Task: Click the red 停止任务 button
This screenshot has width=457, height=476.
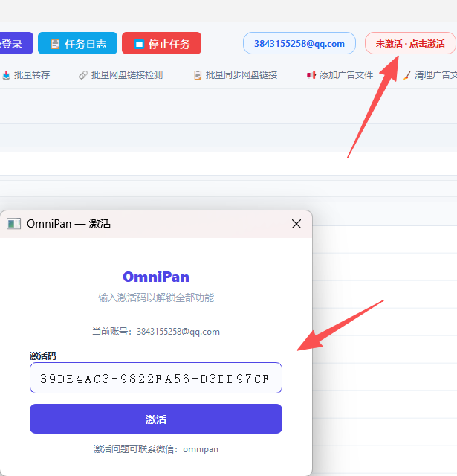Action: [162, 43]
